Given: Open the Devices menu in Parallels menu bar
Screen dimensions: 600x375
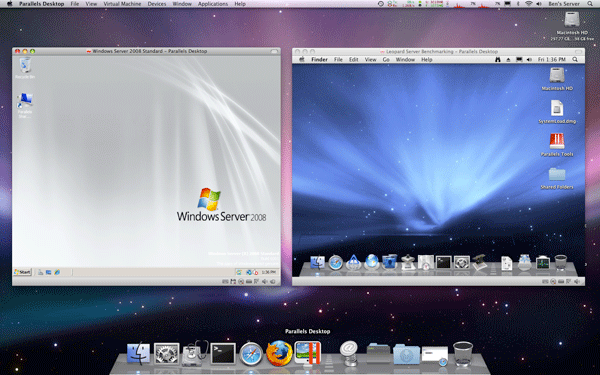Looking at the screenshot, I should [x=157, y=4].
